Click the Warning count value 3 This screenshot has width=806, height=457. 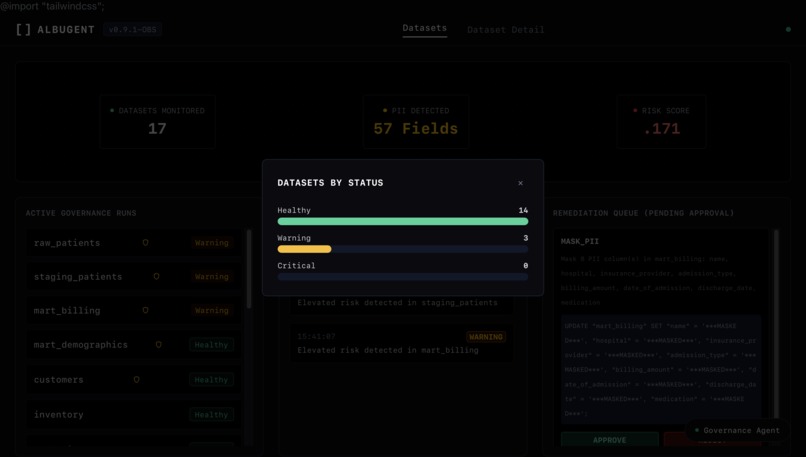coord(525,238)
